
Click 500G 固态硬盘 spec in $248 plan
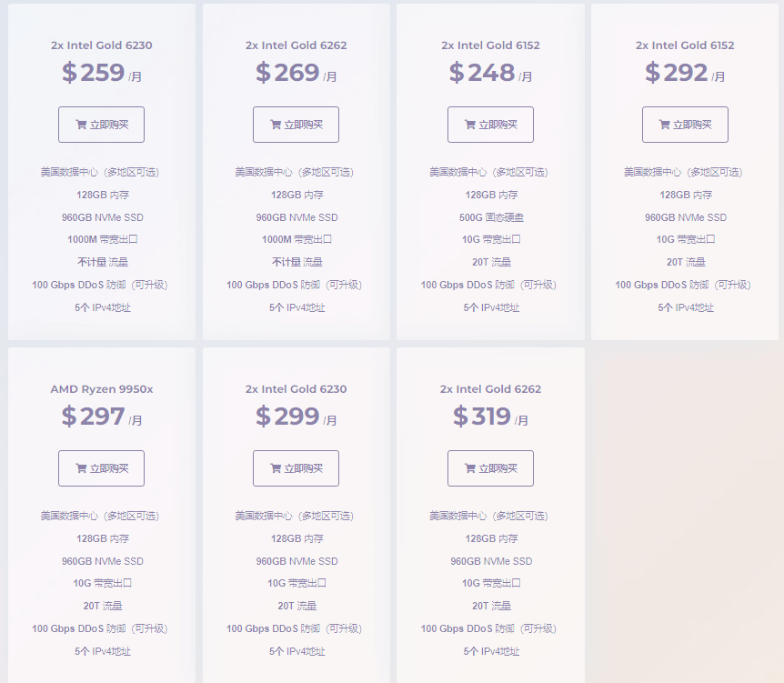tap(491, 217)
